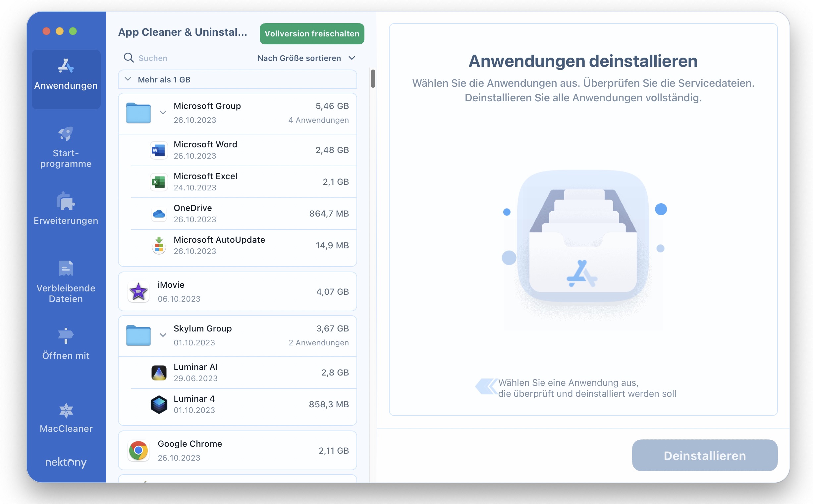Click the 5,46 GB size value
Screen dimensions: 813x504
[332, 106]
